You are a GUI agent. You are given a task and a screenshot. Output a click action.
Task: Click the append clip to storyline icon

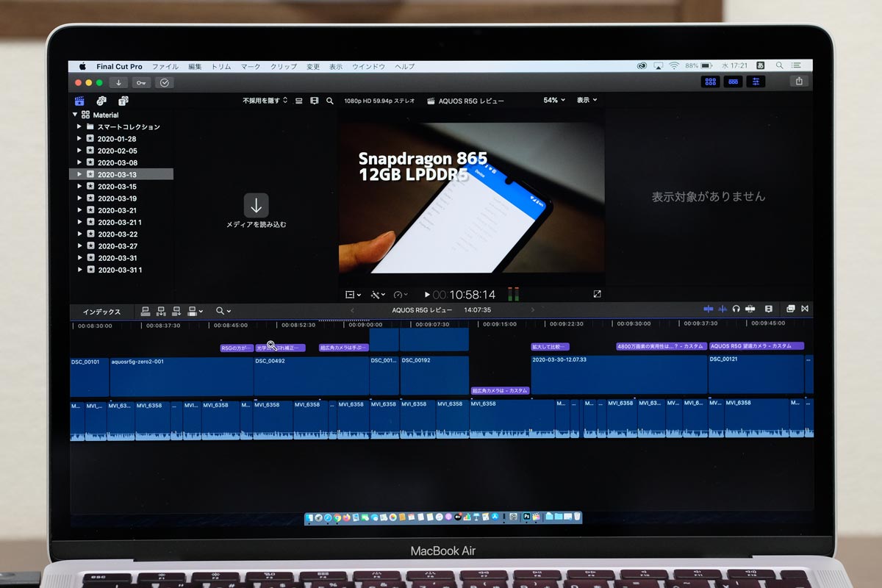[x=176, y=311]
